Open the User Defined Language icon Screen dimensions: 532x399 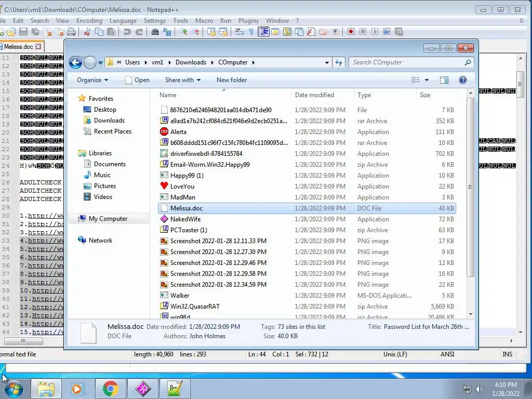[275, 32]
